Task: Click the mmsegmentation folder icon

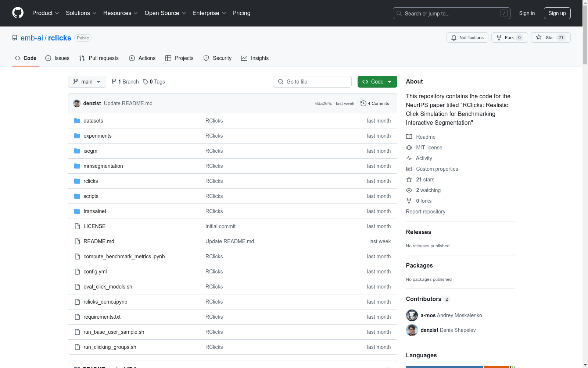Action: 77,166
